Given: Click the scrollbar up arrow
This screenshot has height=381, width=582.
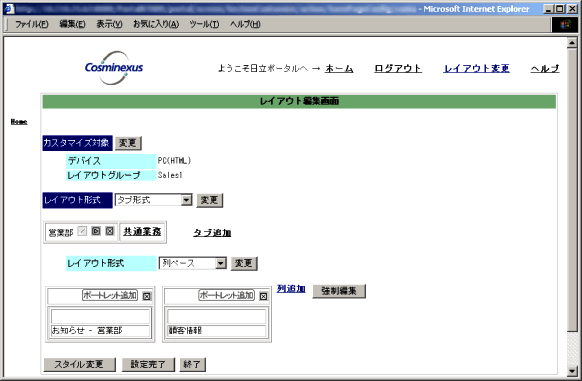Looking at the screenshot, I should 572,43.
